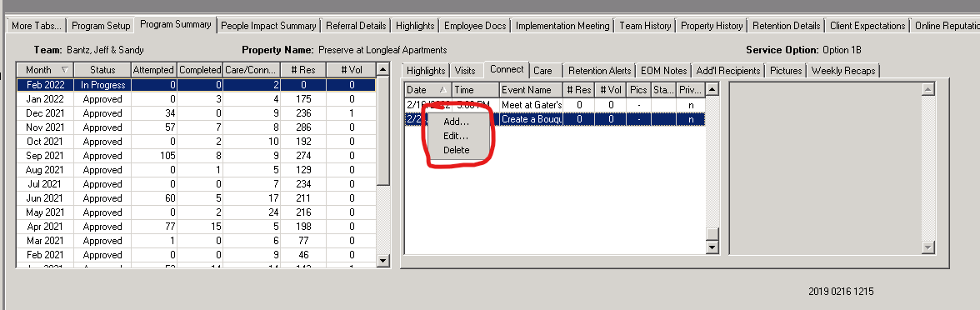This screenshot has height=310, width=980.
Task: Switch to the Program Setup tab
Action: tap(101, 26)
